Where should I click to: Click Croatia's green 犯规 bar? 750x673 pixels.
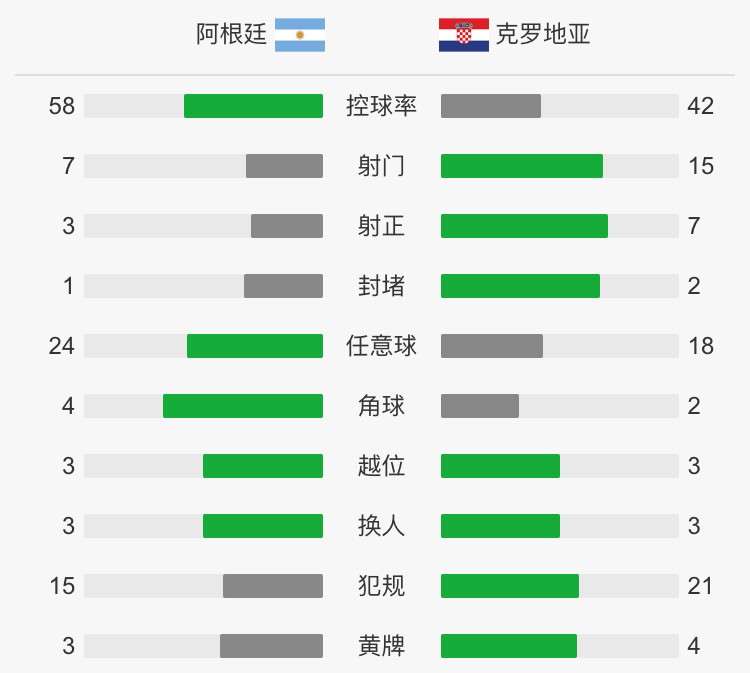pyautogui.click(x=510, y=586)
